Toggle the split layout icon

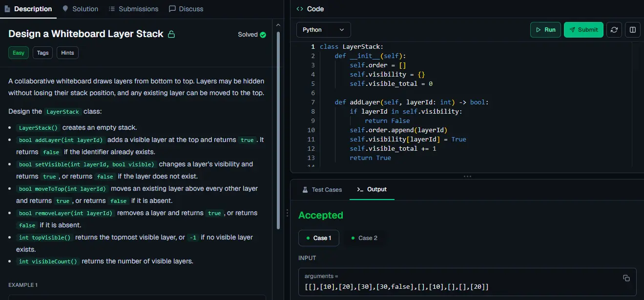pyautogui.click(x=632, y=30)
